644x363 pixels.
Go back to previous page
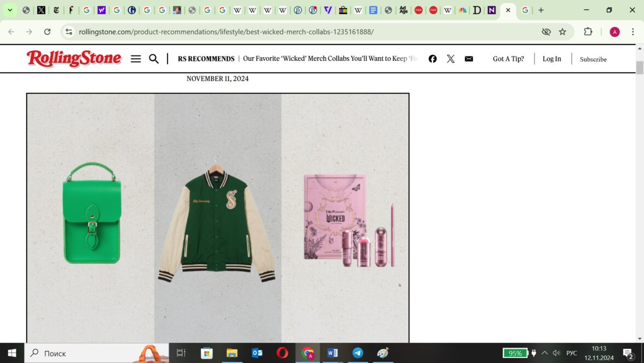(11, 32)
